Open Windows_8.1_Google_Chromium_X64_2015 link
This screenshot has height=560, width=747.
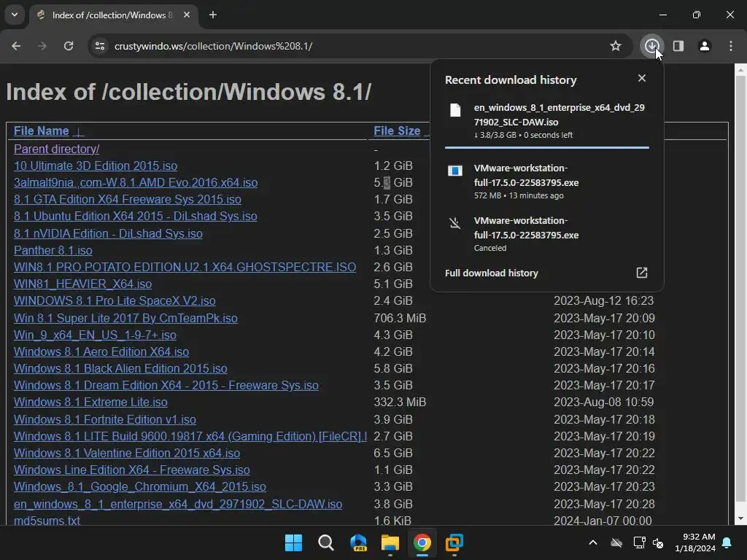coord(139,486)
